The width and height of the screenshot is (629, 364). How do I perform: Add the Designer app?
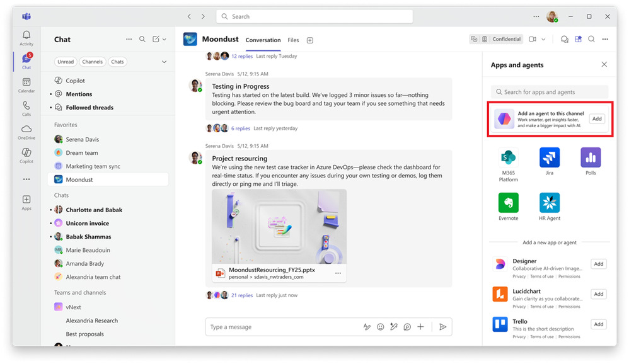click(x=598, y=264)
